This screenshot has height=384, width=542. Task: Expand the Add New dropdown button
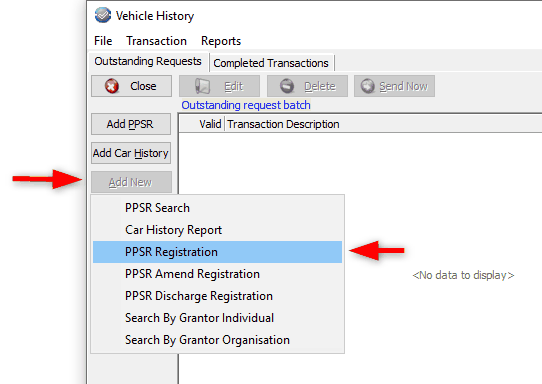point(131,182)
